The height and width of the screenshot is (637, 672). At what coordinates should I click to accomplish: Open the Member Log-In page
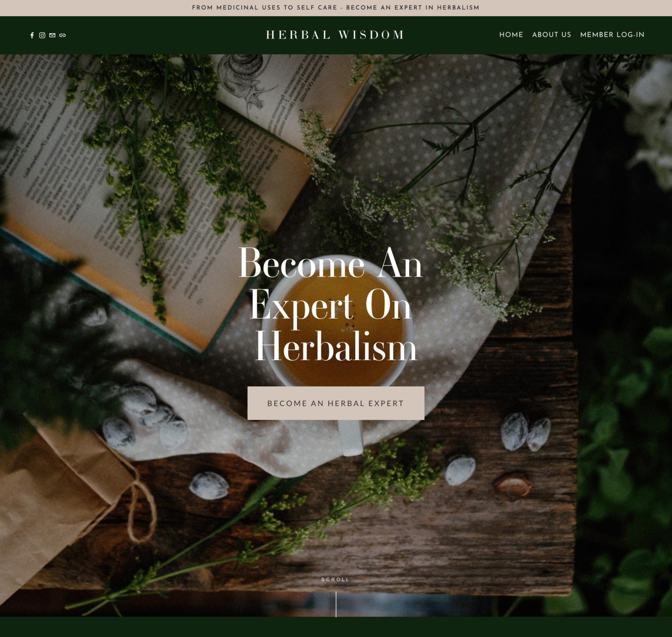click(612, 35)
